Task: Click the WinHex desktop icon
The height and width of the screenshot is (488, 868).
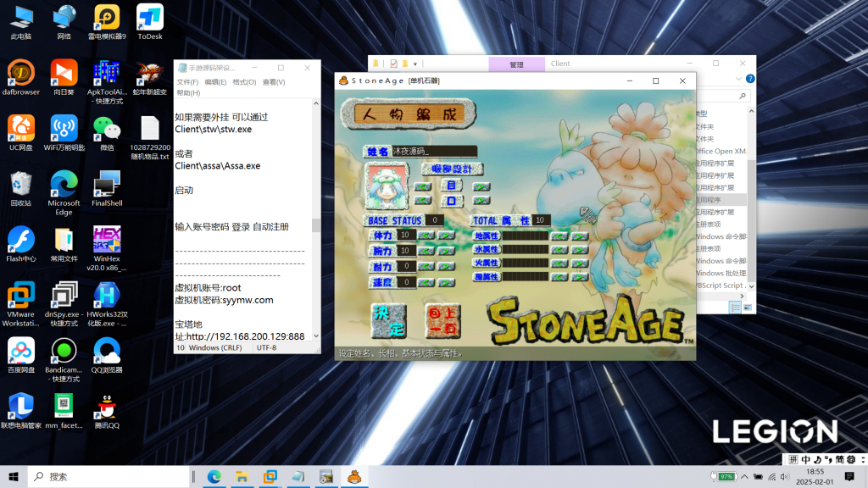Action: [x=107, y=241]
